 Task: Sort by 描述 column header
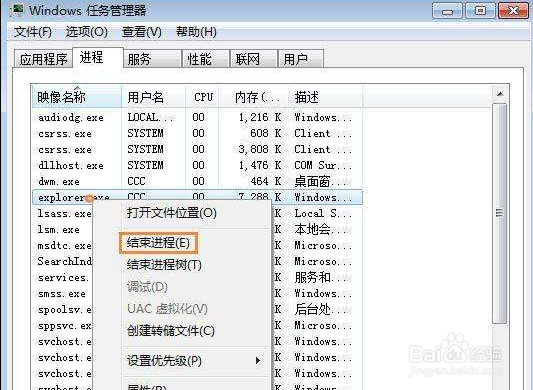click(326, 97)
